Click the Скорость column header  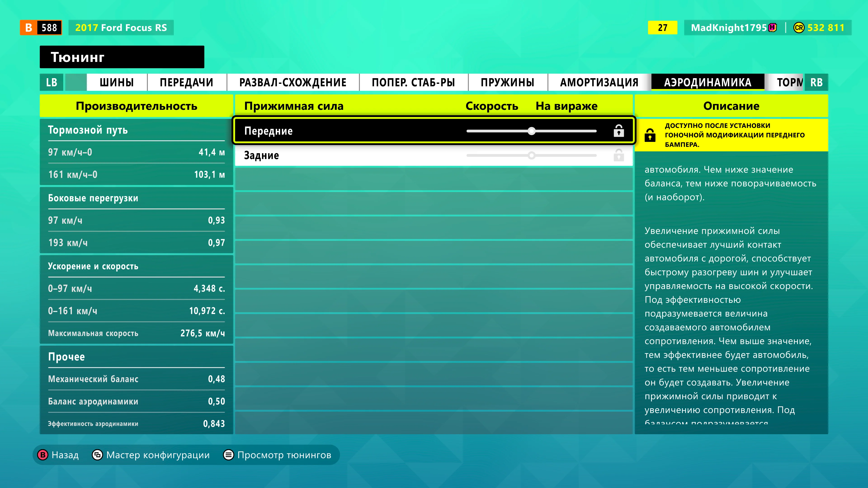click(492, 106)
